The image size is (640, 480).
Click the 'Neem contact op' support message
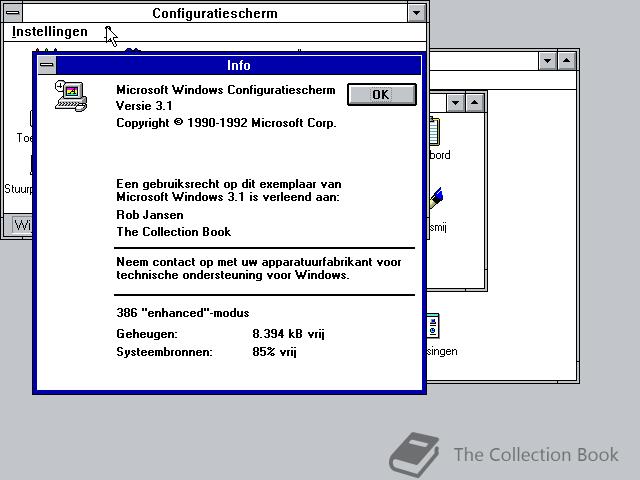(x=259, y=268)
